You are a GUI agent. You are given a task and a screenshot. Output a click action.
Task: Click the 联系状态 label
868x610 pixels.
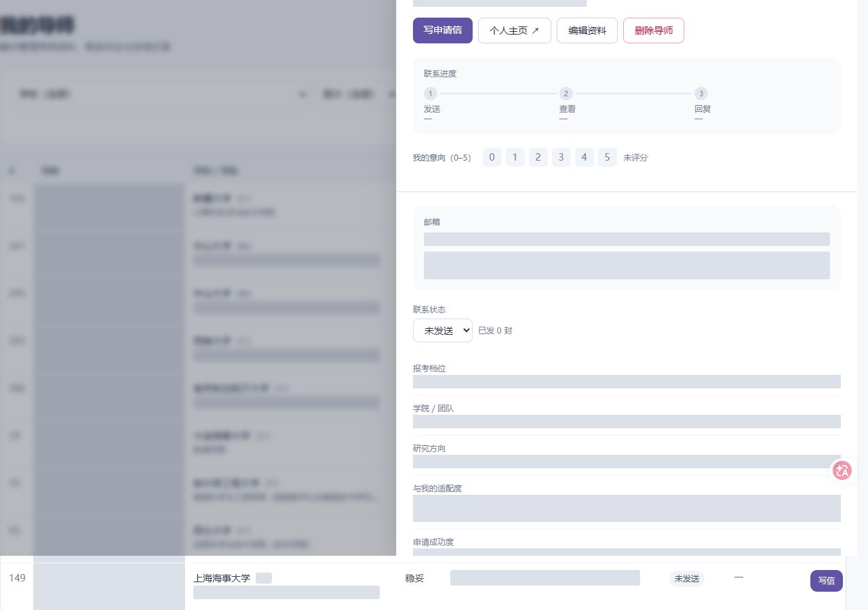[x=429, y=309]
